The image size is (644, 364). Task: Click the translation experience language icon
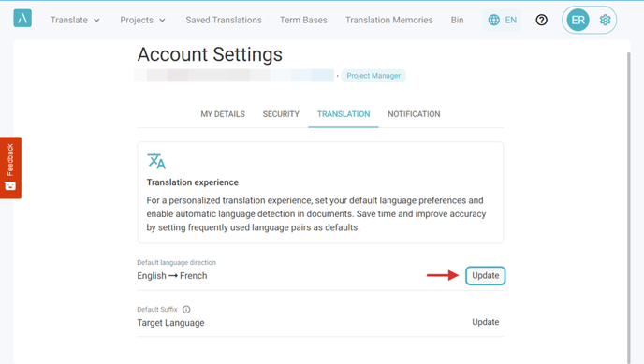(156, 160)
